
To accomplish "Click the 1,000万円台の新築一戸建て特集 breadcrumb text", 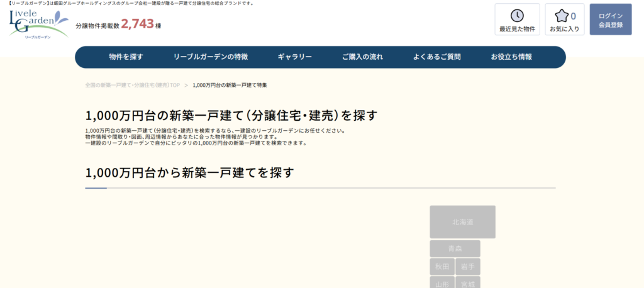I will (x=230, y=85).
